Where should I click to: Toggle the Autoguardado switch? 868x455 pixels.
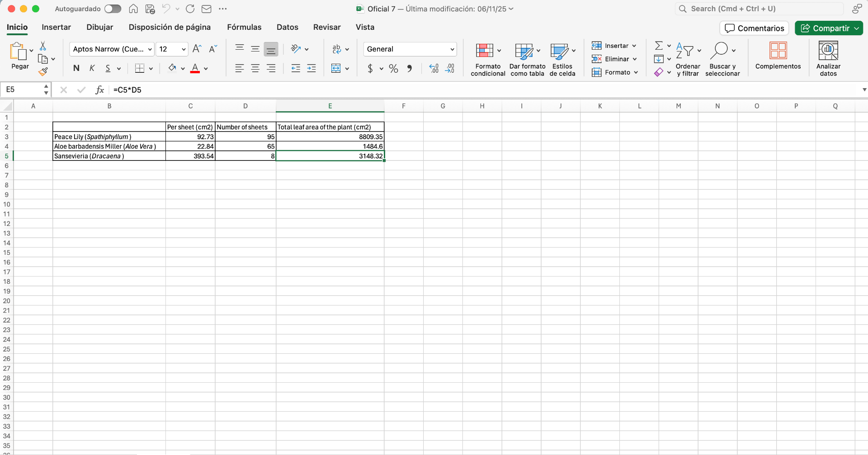[x=113, y=9]
